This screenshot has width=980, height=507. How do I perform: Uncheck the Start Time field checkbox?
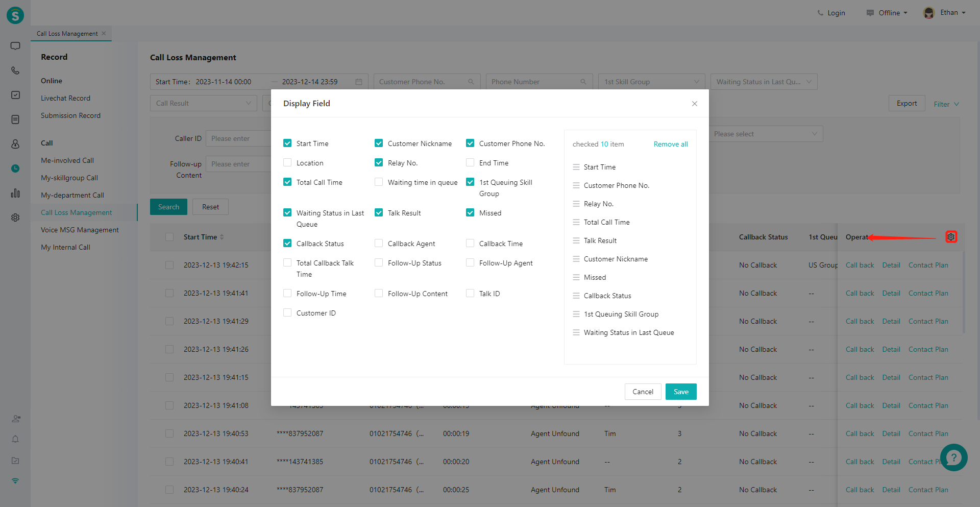tap(287, 143)
